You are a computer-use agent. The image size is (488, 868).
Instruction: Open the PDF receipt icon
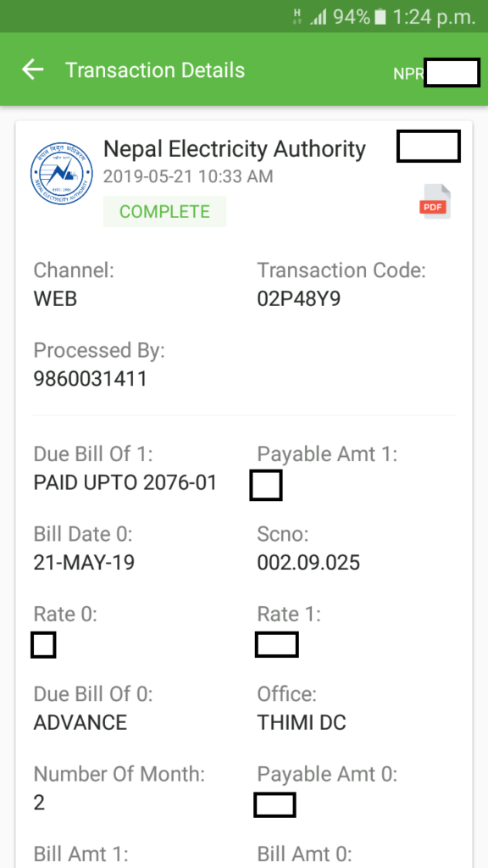pyautogui.click(x=434, y=202)
